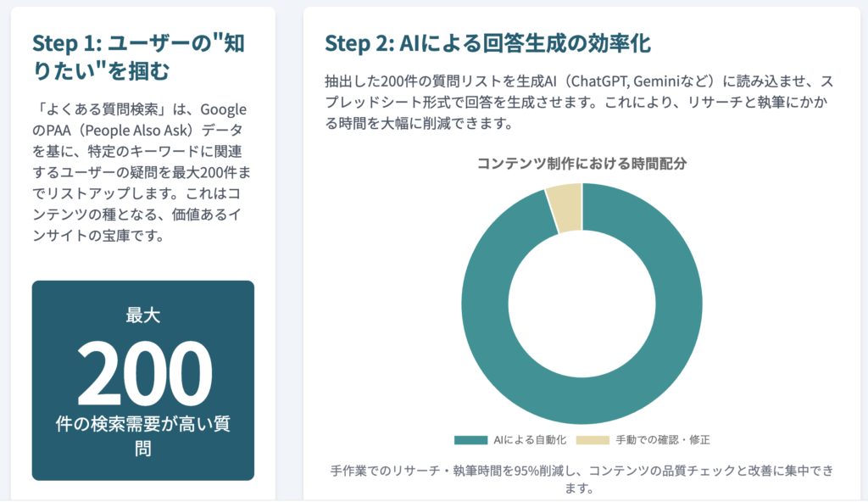The width and height of the screenshot is (868, 502).
Task: Click the "Step 2: AIによる回答生成の効率化" heading
Action: [x=487, y=43]
